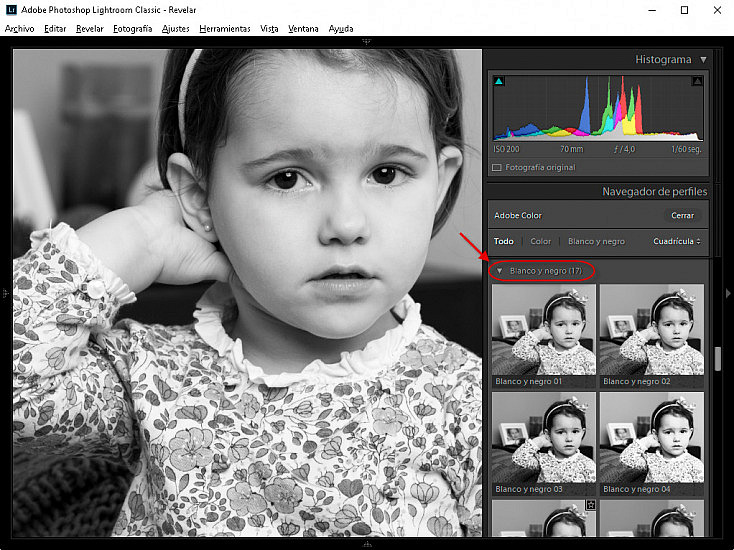Open the Vista menu
The image size is (734, 550).
(x=269, y=29)
